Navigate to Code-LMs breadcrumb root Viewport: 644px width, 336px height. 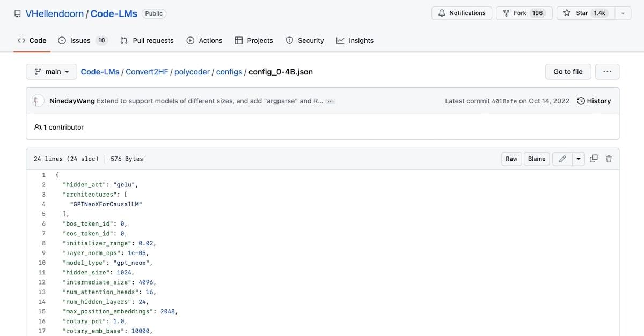(x=100, y=72)
